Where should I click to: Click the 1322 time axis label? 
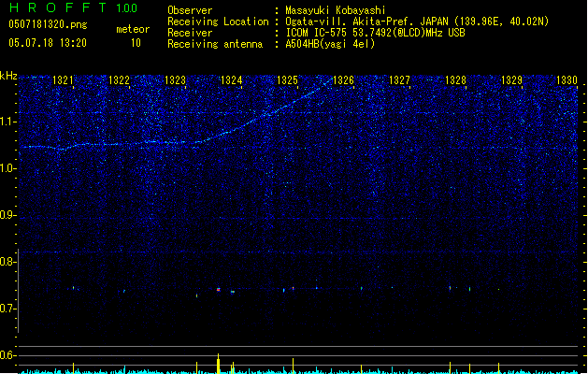(119, 80)
